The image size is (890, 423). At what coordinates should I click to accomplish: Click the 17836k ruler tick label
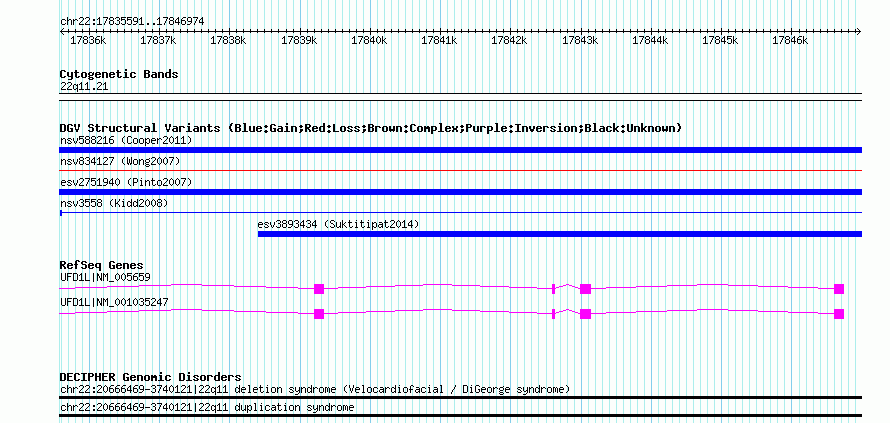(87, 40)
